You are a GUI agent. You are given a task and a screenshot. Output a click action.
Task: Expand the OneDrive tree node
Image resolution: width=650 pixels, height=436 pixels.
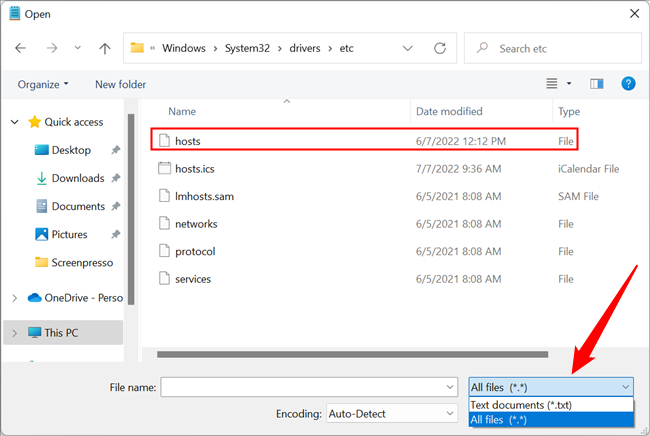pyautogui.click(x=14, y=297)
